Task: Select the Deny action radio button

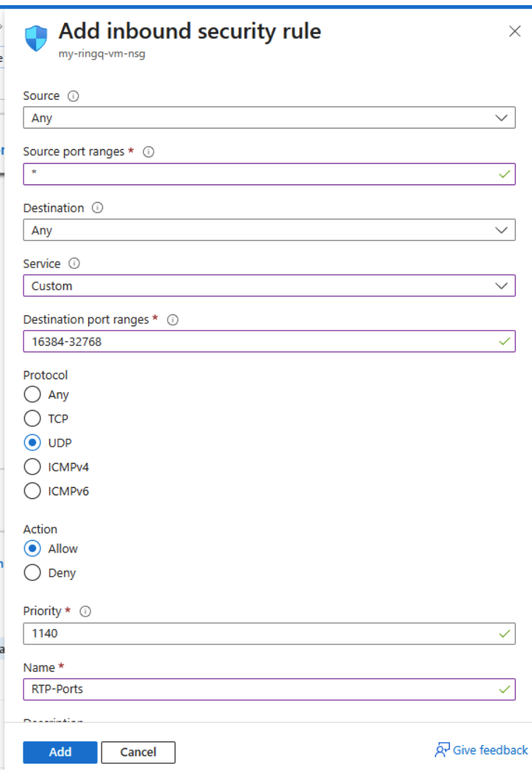Action: point(32,572)
